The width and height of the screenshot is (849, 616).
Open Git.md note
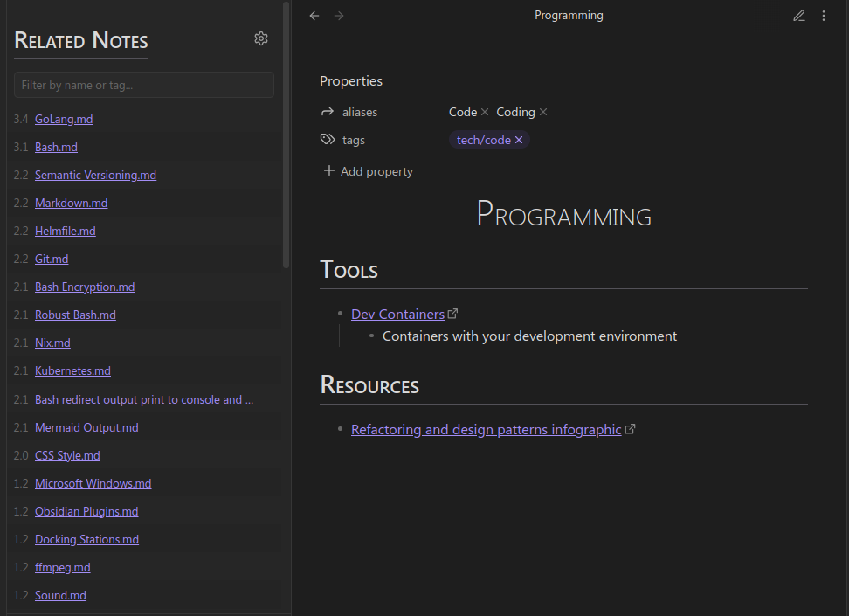click(52, 259)
